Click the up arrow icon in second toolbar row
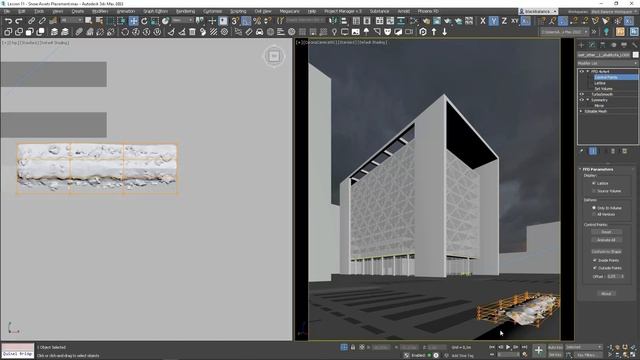This screenshot has height=360, width=640. click(x=434, y=32)
